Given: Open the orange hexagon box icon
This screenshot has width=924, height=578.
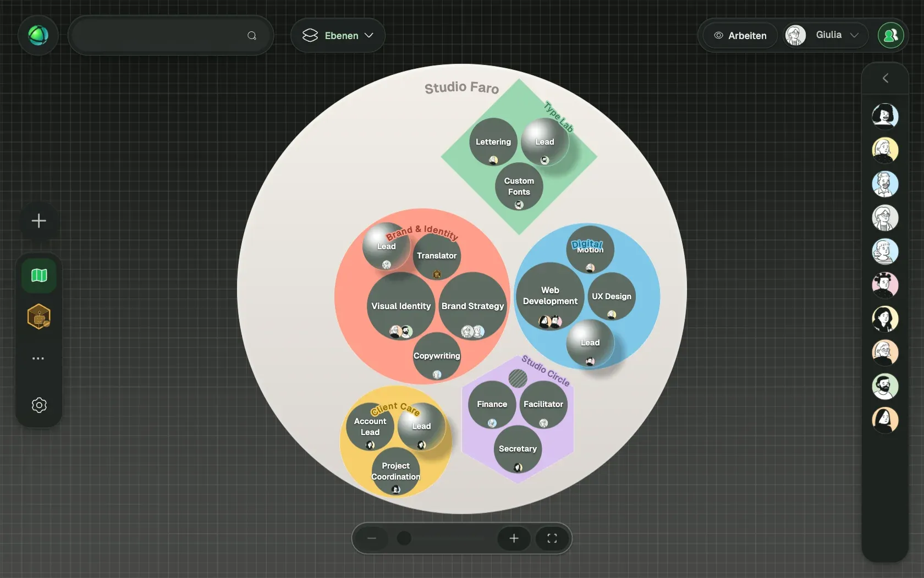Looking at the screenshot, I should (39, 317).
